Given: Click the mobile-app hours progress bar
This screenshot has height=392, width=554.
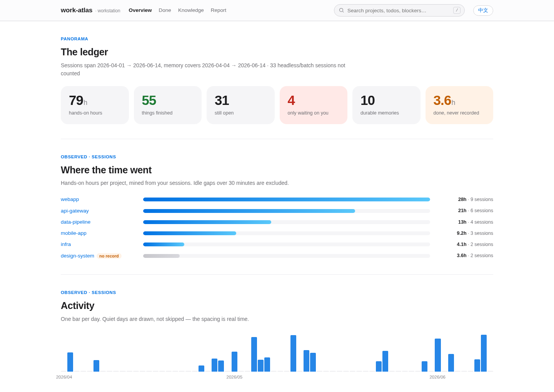Looking at the screenshot, I should pyautogui.click(x=190, y=233).
